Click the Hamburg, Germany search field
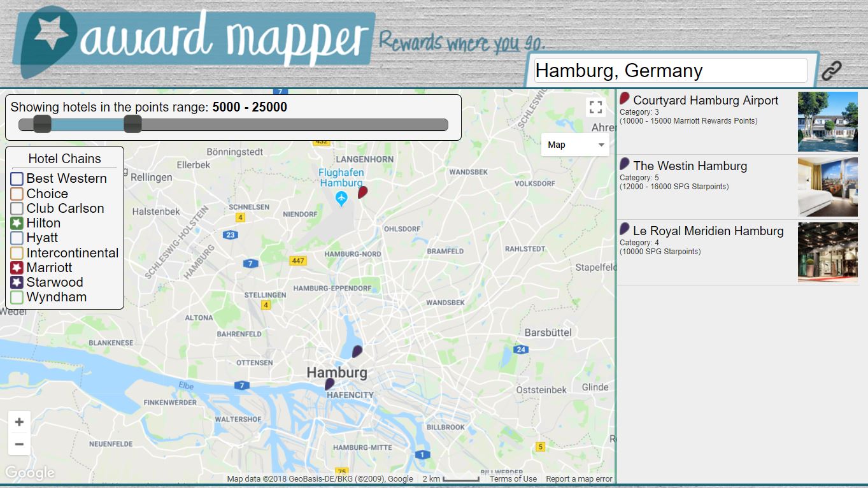Screen dimensions: 868x488 click(x=669, y=70)
